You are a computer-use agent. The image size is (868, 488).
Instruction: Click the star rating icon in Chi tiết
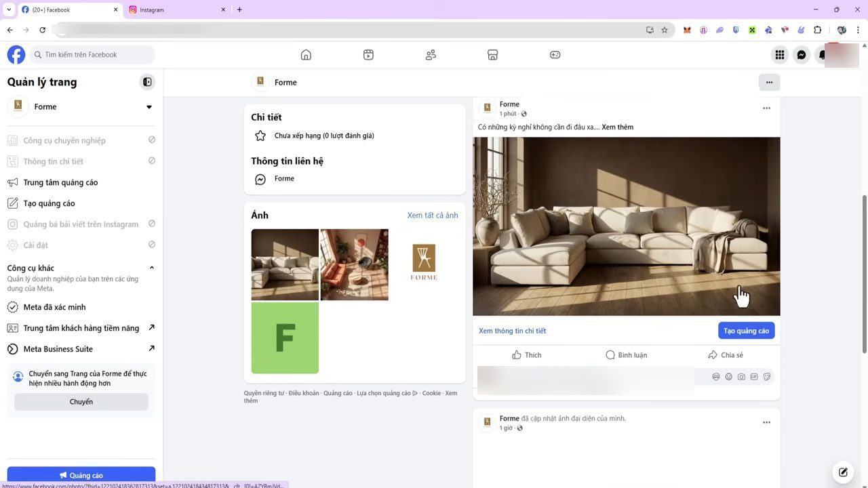click(260, 136)
